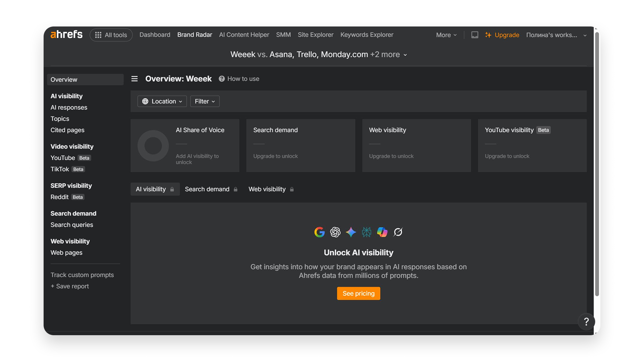Expand the More navigation menu
Viewport: 644px width, 362px height.
(446, 35)
